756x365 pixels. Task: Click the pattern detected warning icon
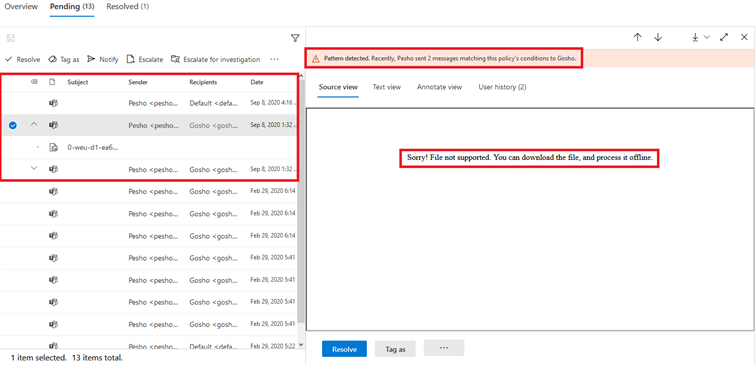tap(315, 58)
